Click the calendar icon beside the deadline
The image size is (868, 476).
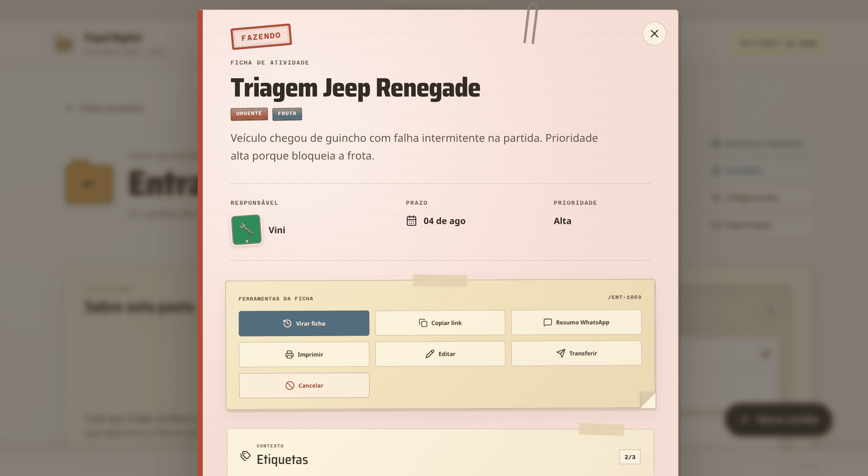pos(412,221)
